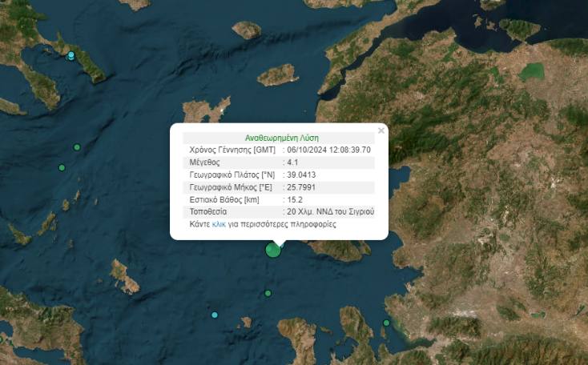Click the 'Χρόνος Γέννησης [GMT]' label
Viewport: 588px width, 365px height.
click(232, 150)
